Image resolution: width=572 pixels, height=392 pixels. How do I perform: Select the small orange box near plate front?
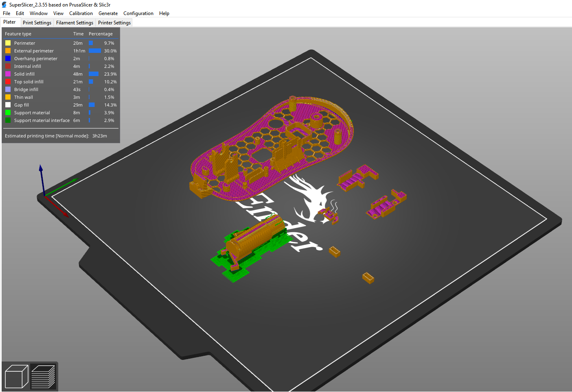tap(368, 278)
